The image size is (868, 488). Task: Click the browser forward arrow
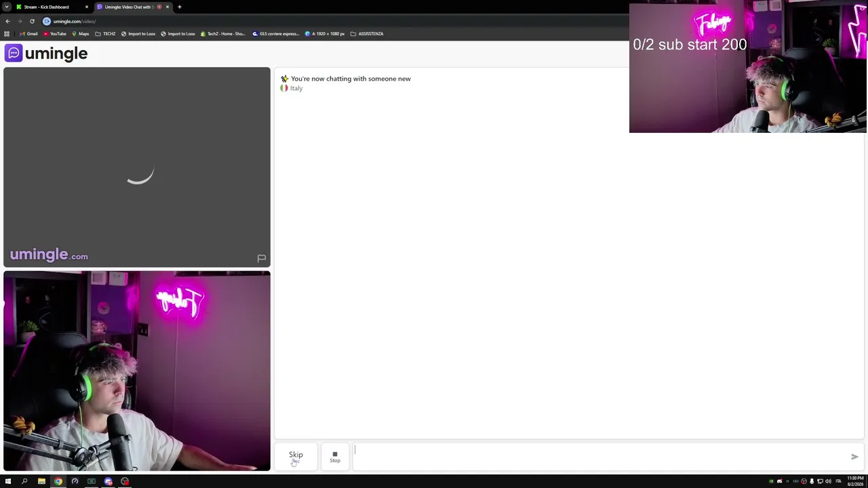(x=20, y=21)
